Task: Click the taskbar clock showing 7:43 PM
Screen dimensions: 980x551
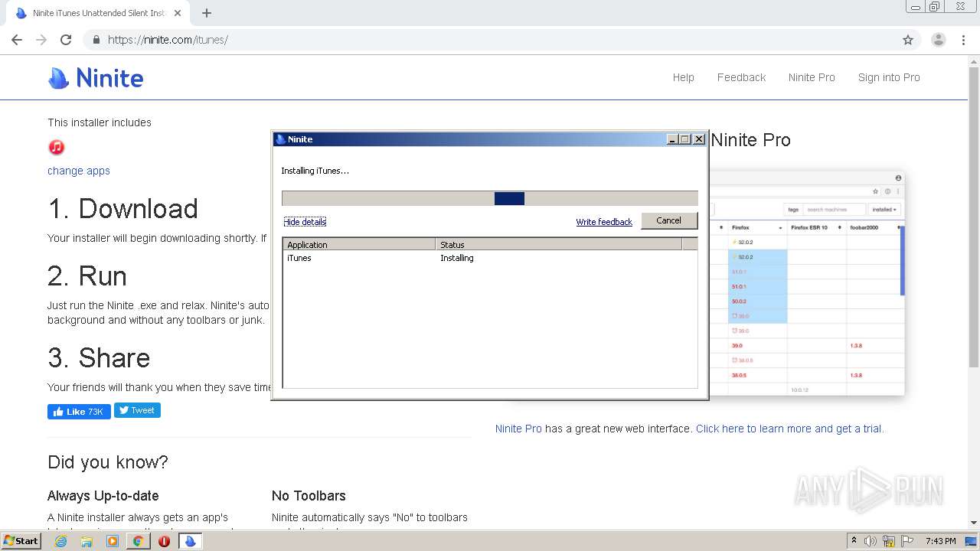Action: click(x=941, y=541)
